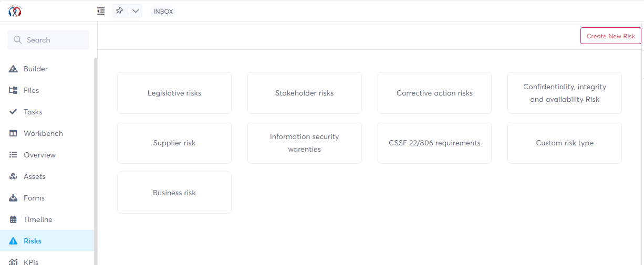Open Overview in the sidebar menu
This screenshot has height=265, width=644.
[39, 155]
